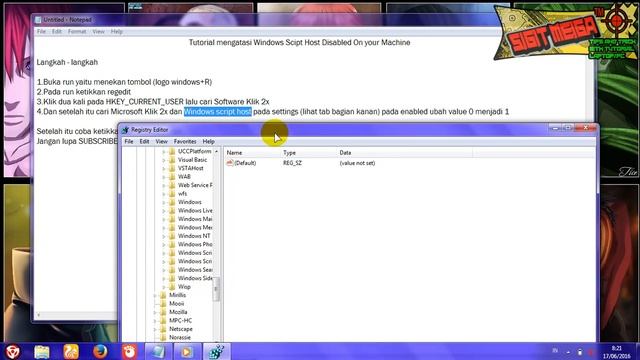
Task: Expand the Mirillis registry key
Action: (x=156, y=295)
